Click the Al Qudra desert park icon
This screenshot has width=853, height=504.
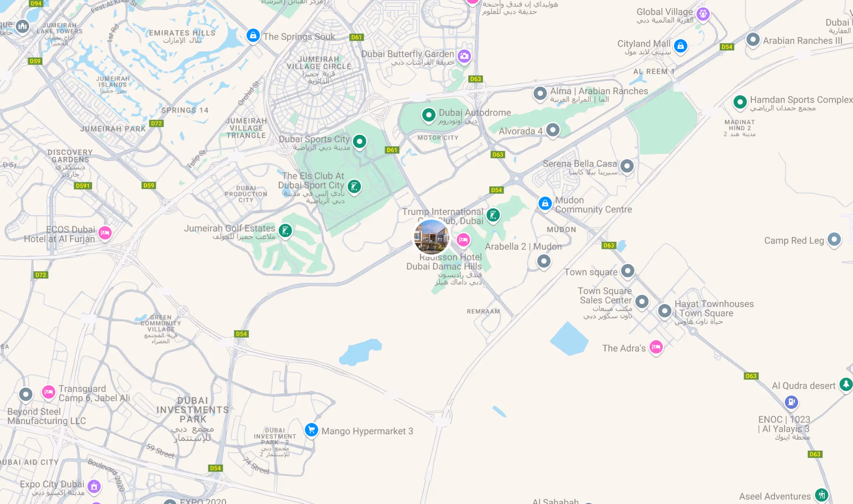pyautogui.click(x=846, y=385)
